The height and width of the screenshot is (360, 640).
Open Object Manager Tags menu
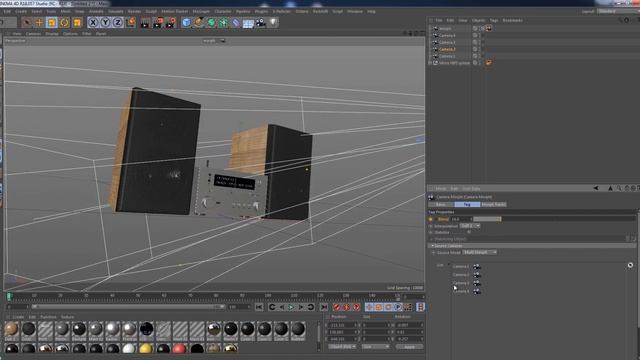click(x=494, y=20)
